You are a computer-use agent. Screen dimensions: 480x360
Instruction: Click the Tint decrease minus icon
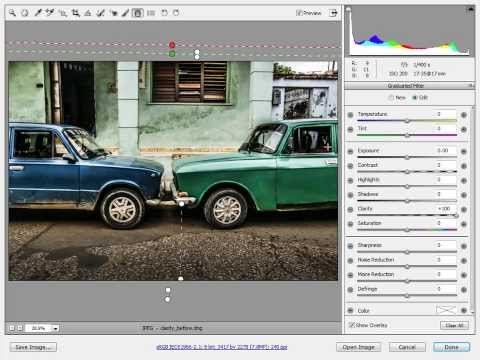350,129
